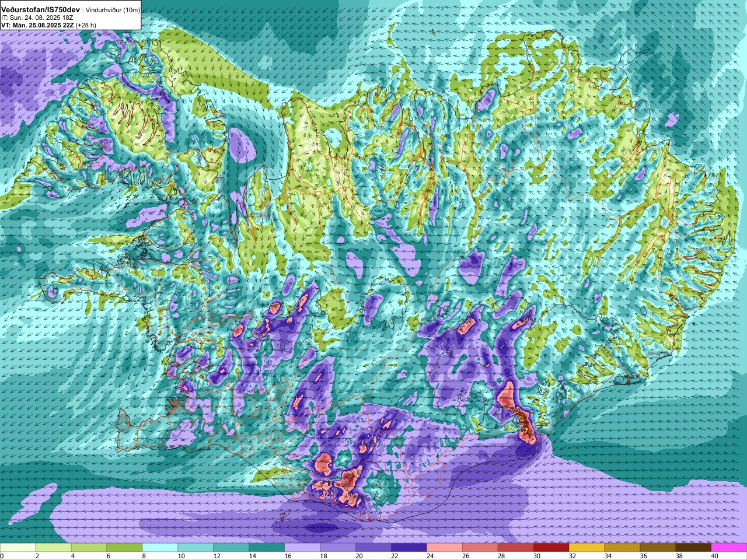Select the purple 20–22 legend swatch
This screenshot has width=747, height=560.
point(373,548)
